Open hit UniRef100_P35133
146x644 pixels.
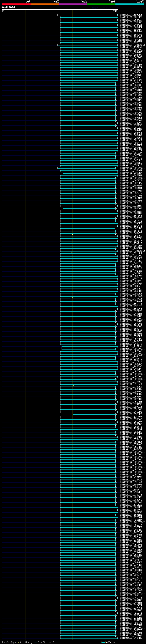[x=131, y=75]
